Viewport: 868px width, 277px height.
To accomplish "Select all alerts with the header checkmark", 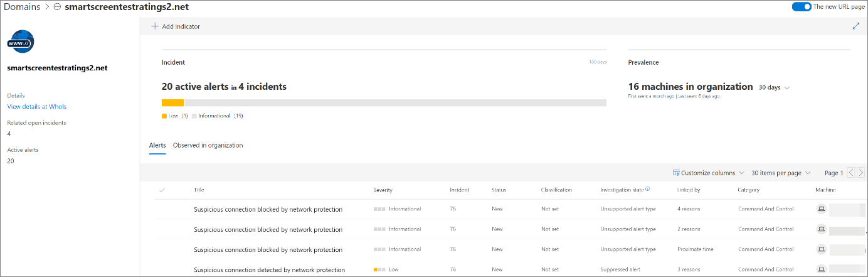I will click(162, 190).
